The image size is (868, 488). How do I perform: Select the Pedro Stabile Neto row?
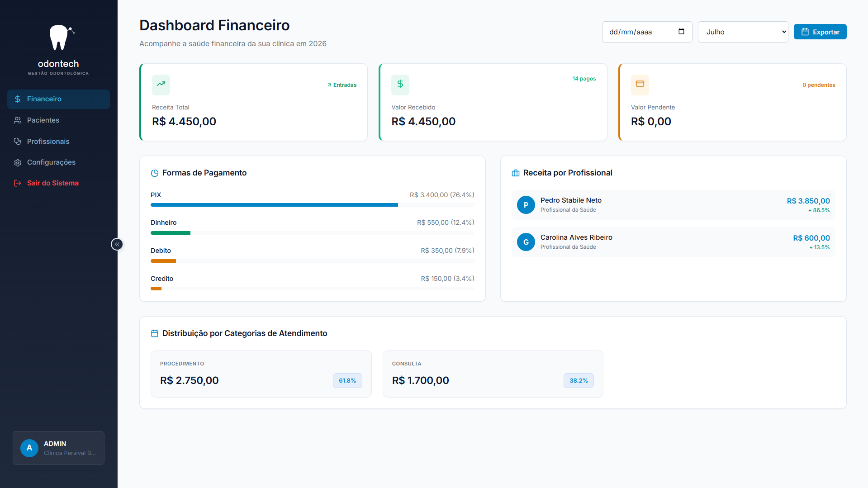tap(673, 205)
